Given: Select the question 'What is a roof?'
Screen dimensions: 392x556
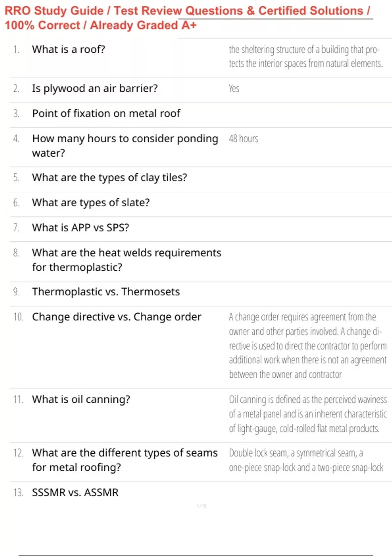Looking at the screenshot, I should pos(69,49).
